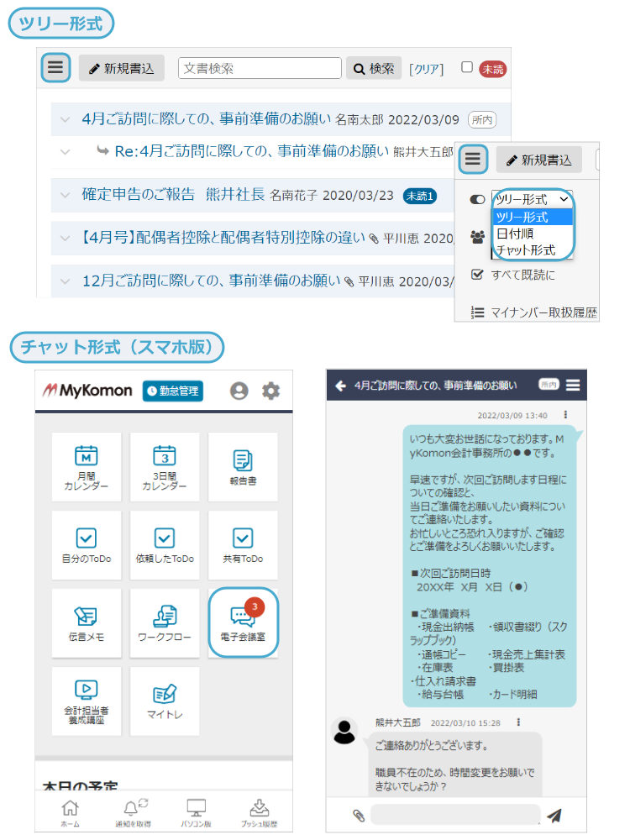This screenshot has width=630, height=840.
Task: Click the 文書検索 search input field
Action: (x=260, y=68)
